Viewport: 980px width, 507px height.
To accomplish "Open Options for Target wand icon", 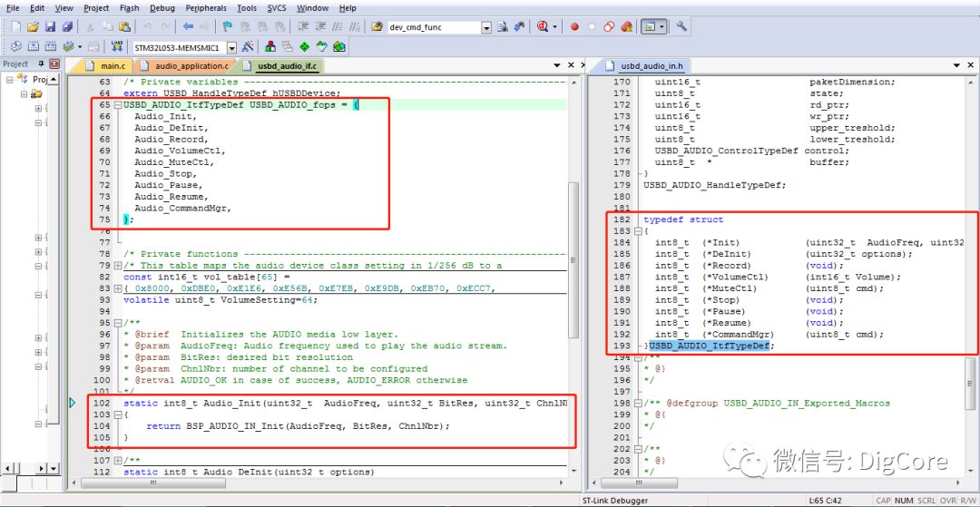I will (248, 47).
